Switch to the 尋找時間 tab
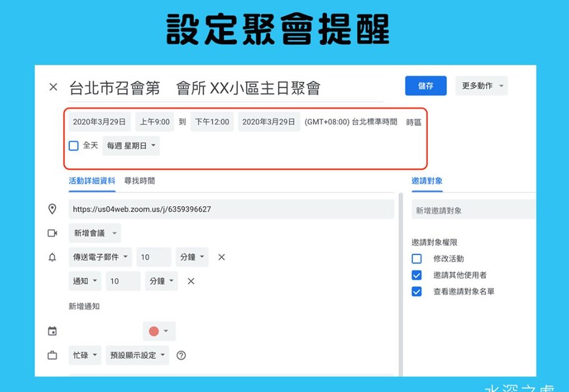 tap(139, 180)
